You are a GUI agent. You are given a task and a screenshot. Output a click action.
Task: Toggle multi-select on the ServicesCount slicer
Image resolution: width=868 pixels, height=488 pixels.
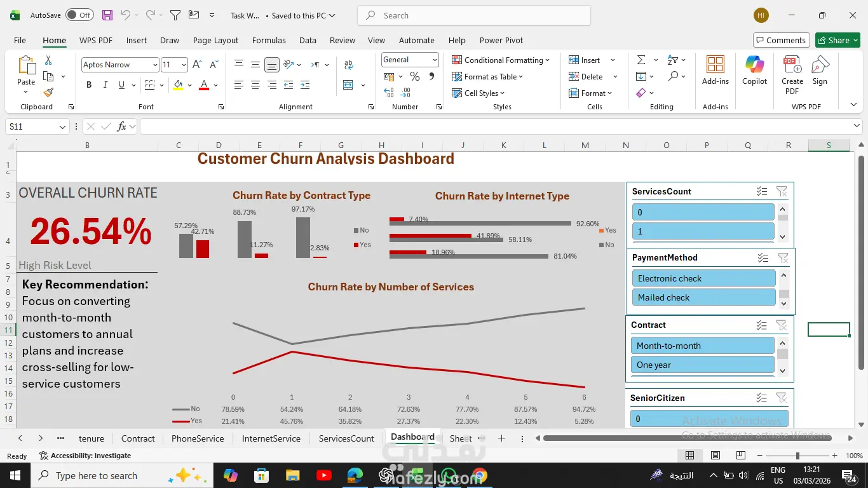(762, 191)
